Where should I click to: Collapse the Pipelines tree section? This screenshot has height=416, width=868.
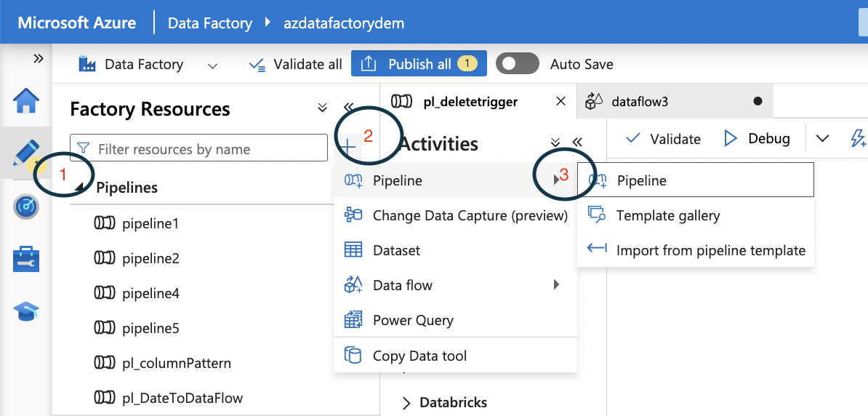point(80,188)
